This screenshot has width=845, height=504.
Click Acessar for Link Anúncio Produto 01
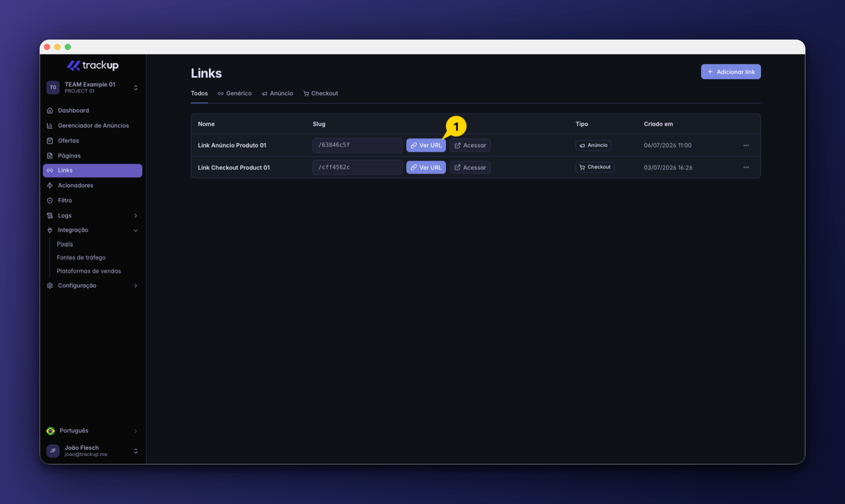tap(470, 145)
